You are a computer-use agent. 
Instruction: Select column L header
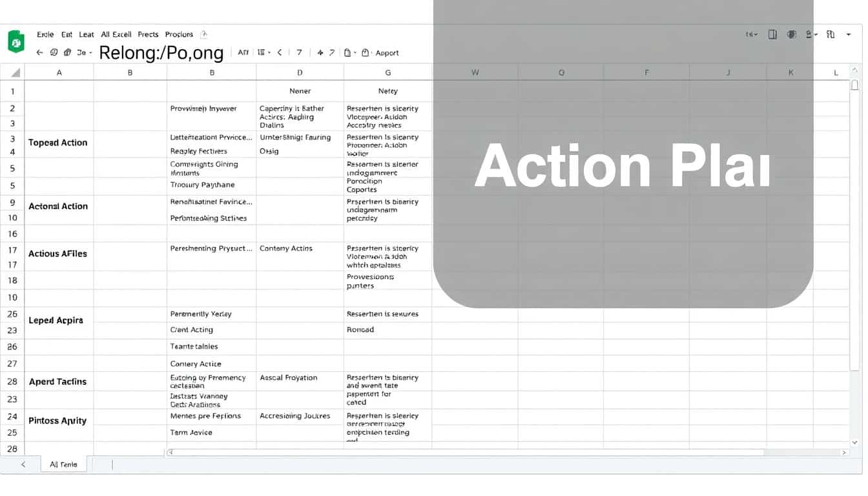(x=836, y=72)
